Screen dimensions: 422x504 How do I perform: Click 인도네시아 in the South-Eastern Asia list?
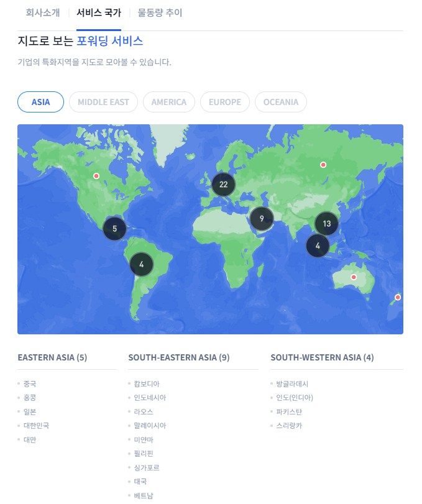point(150,398)
